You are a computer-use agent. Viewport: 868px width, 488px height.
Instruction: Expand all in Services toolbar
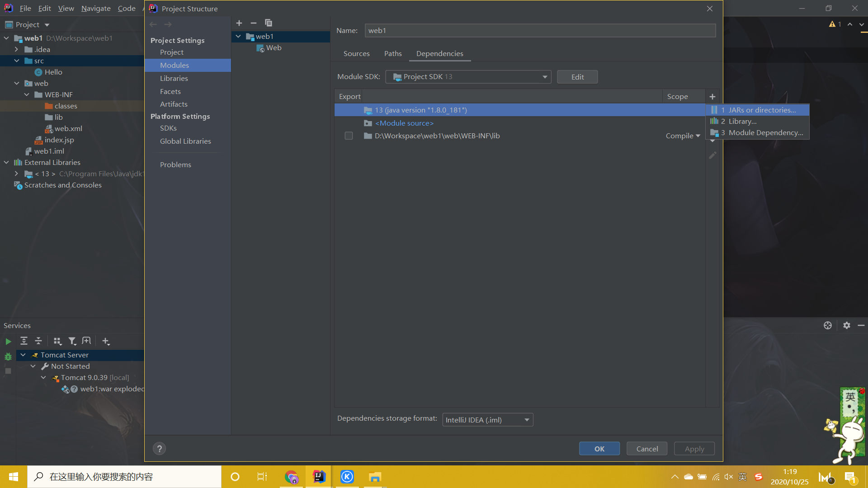[24, 341]
